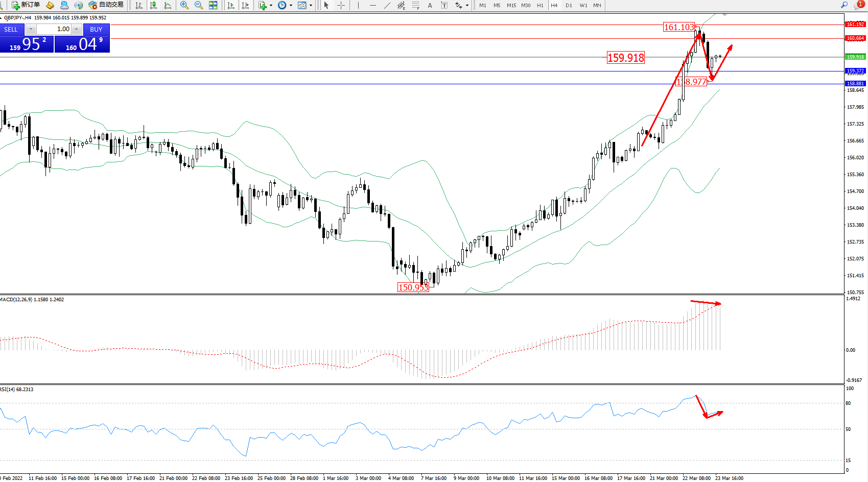Select the text label tool
The image size is (868, 482).
430,5
